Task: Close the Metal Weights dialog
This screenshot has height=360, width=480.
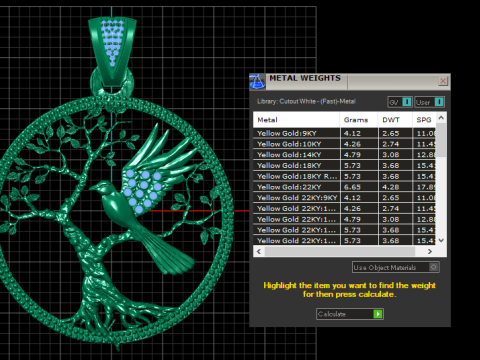Action: (x=443, y=81)
